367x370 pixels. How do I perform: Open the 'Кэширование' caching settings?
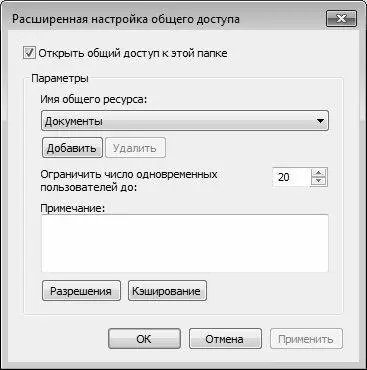(167, 291)
